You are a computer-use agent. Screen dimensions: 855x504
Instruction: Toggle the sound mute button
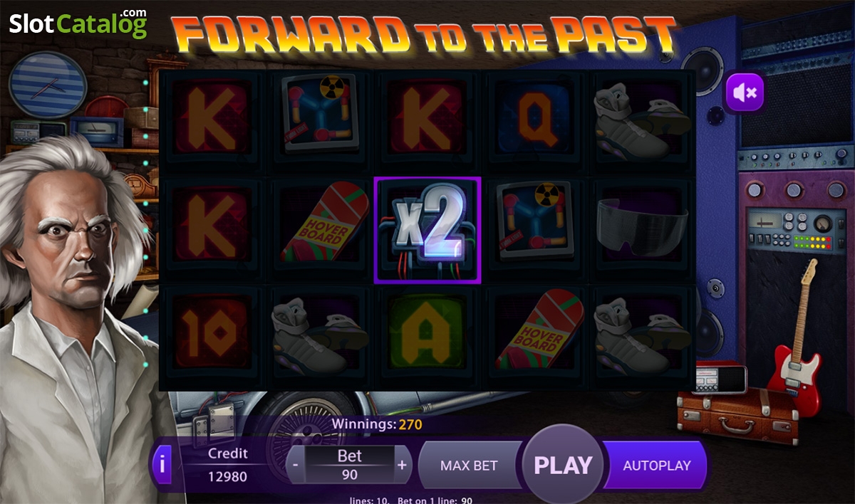745,92
